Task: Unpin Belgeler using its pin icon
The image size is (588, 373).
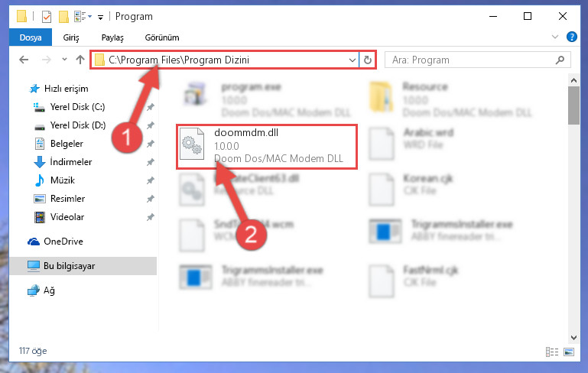Action: [x=151, y=144]
